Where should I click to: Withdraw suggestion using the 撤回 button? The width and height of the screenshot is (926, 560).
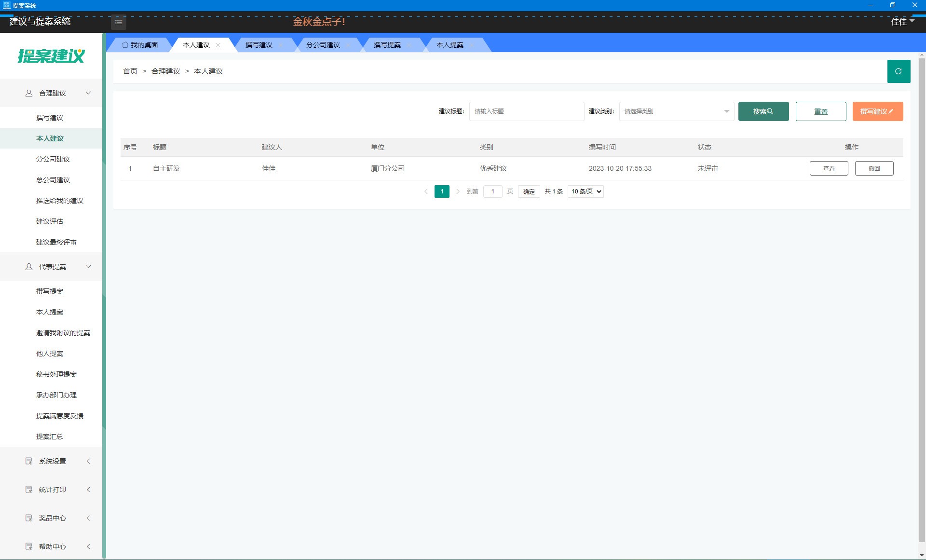874,168
